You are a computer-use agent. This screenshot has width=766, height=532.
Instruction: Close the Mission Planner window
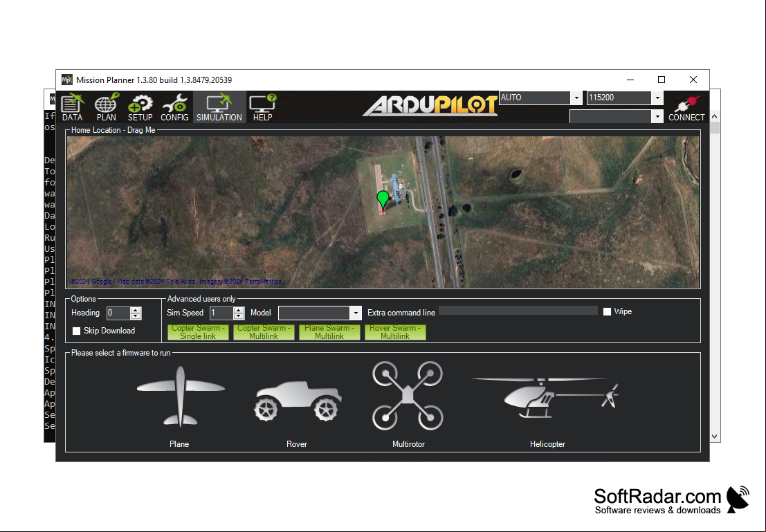tap(693, 80)
